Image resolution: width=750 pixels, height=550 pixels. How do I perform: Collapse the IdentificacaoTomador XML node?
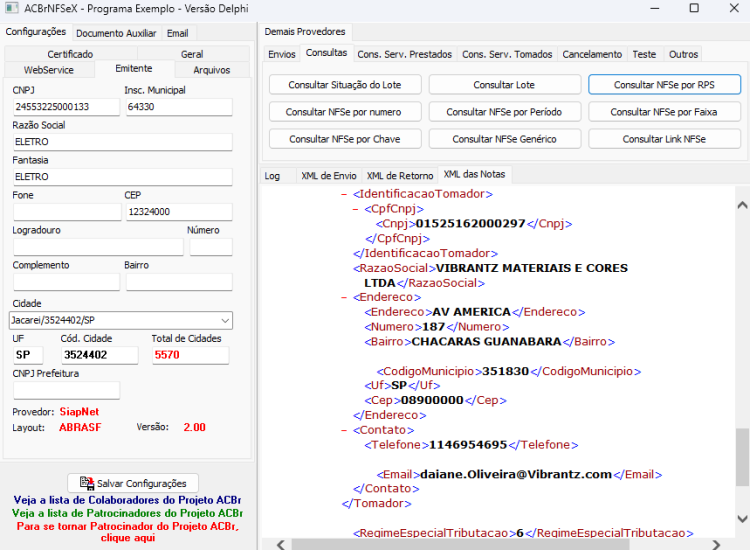pyautogui.click(x=343, y=194)
